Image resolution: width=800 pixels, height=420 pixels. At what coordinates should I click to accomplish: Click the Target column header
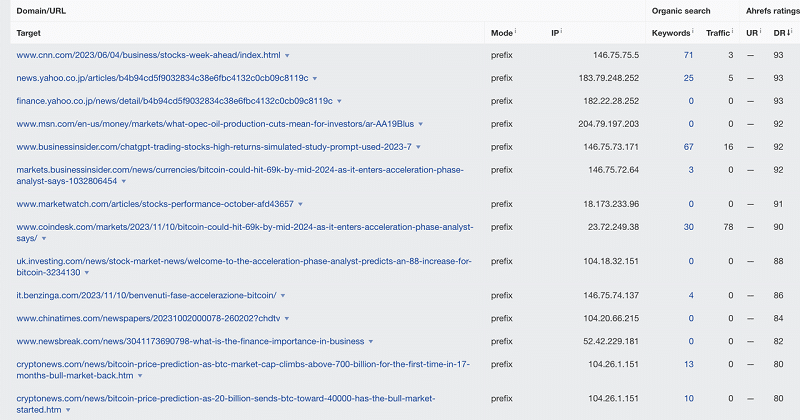(x=29, y=33)
